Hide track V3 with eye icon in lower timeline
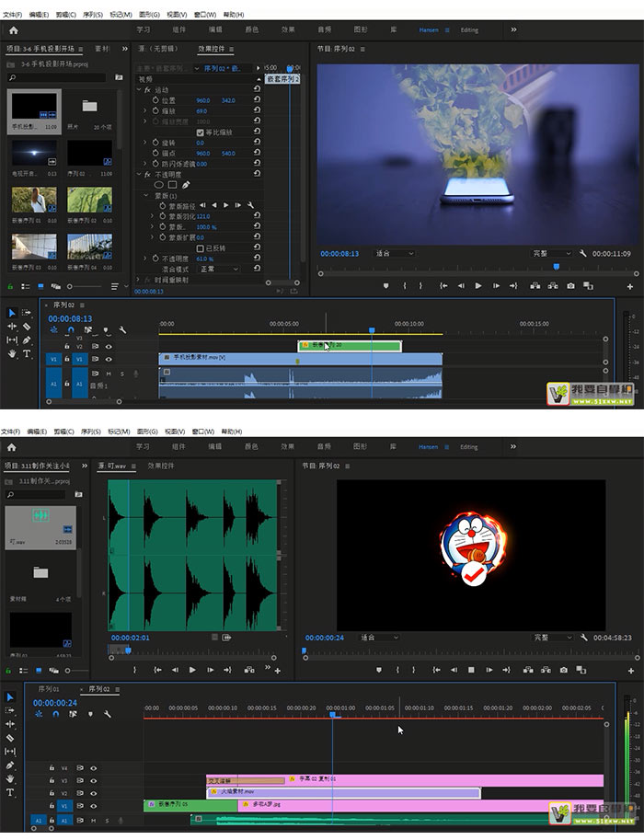Screen dimensions: 644x840 pyautogui.click(x=94, y=781)
